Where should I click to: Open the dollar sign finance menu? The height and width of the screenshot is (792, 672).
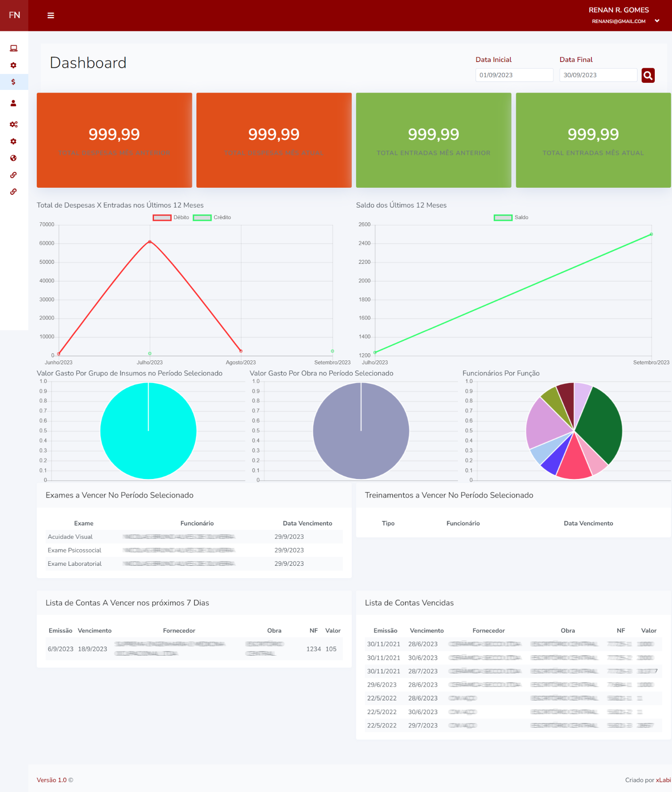[14, 82]
